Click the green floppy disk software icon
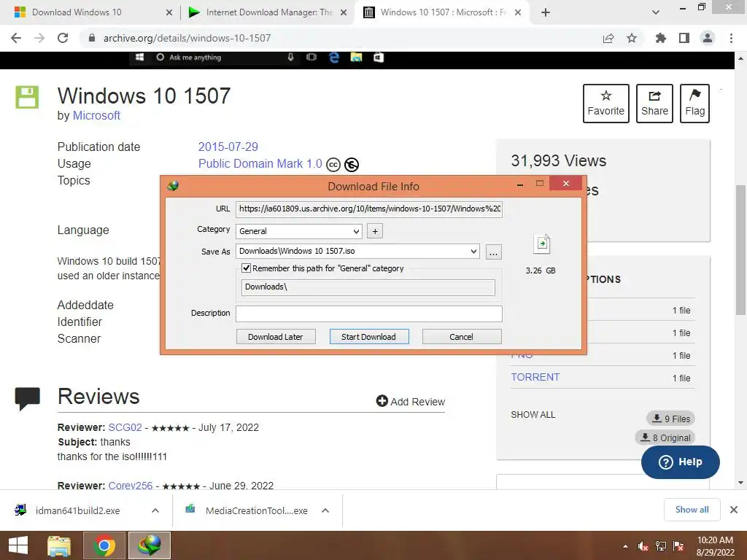 click(x=27, y=97)
